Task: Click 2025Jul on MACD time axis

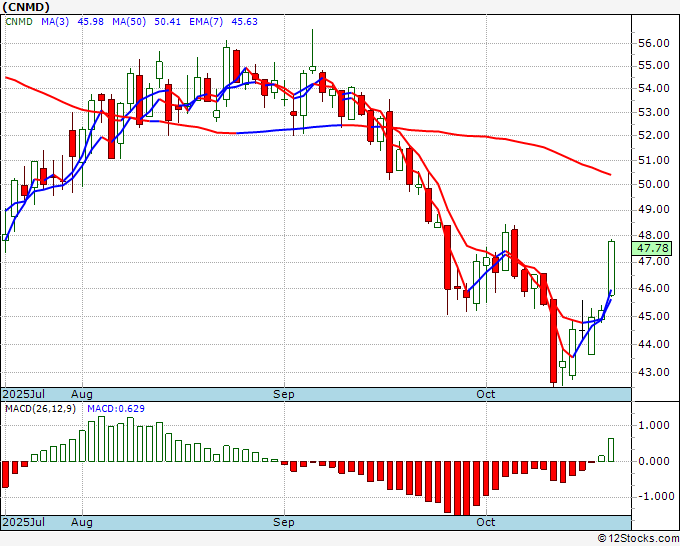Action: (23, 522)
